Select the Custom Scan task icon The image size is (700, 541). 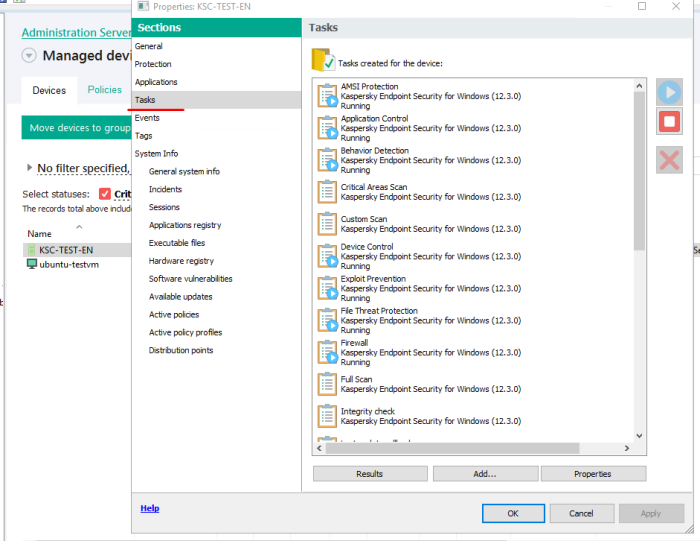click(327, 224)
